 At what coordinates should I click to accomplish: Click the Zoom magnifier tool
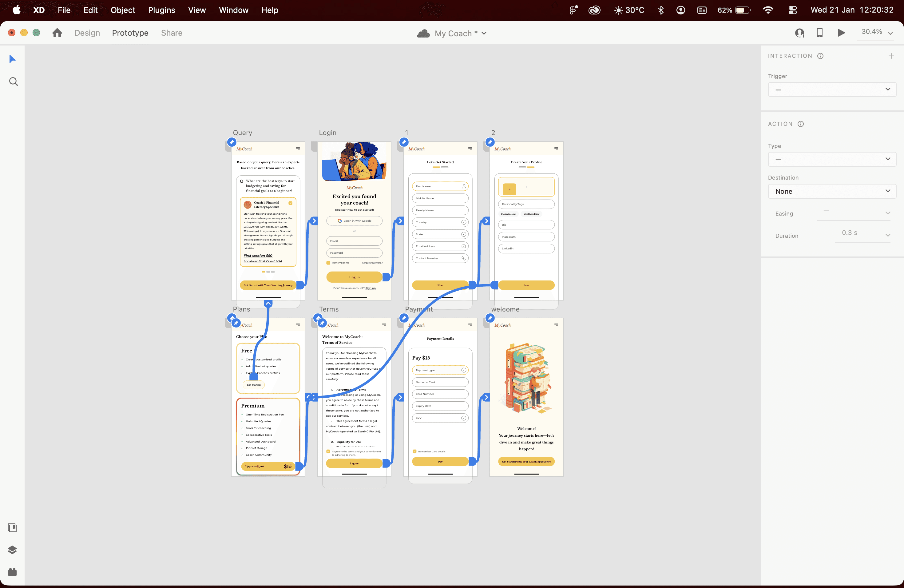click(x=13, y=82)
